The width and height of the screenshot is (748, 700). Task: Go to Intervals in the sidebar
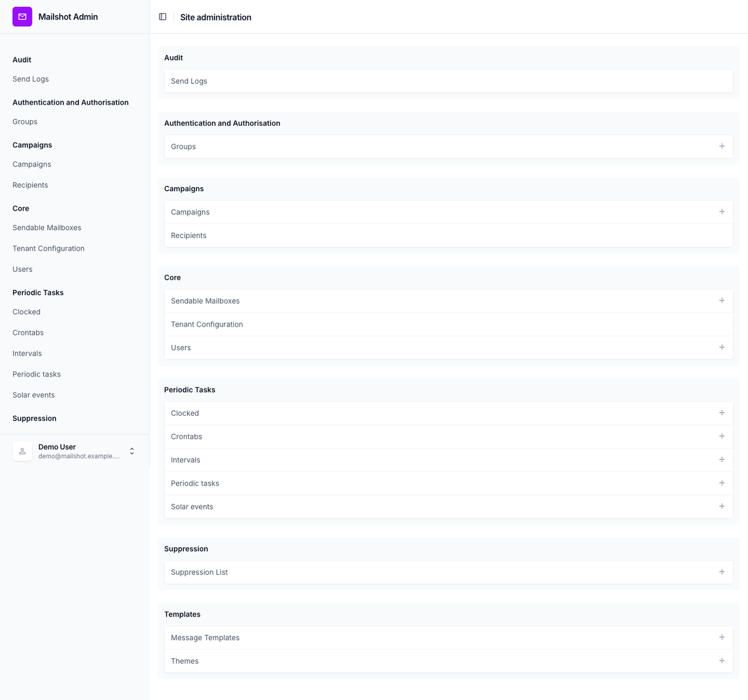pyautogui.click(x=27, y=353)
